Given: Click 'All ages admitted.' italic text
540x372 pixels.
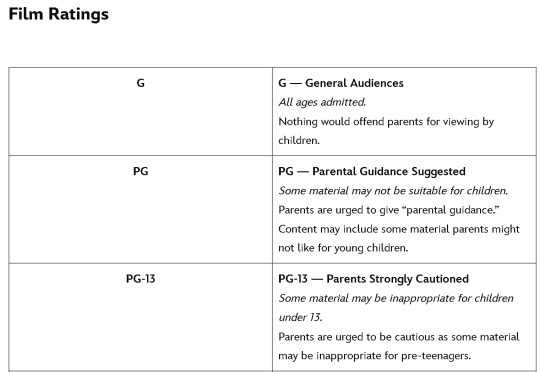Looking at the screenshot, I should point(322,102).
